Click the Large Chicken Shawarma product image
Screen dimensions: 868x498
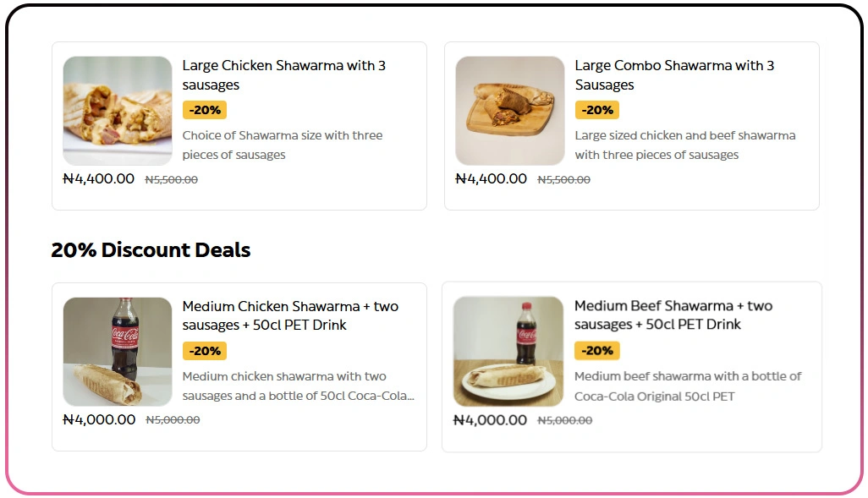point(118,111)
